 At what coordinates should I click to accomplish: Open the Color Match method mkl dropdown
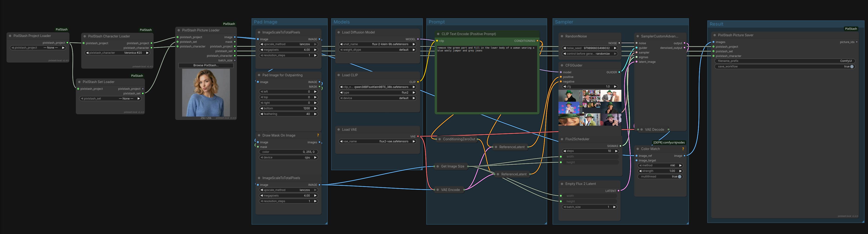[660, 165]
